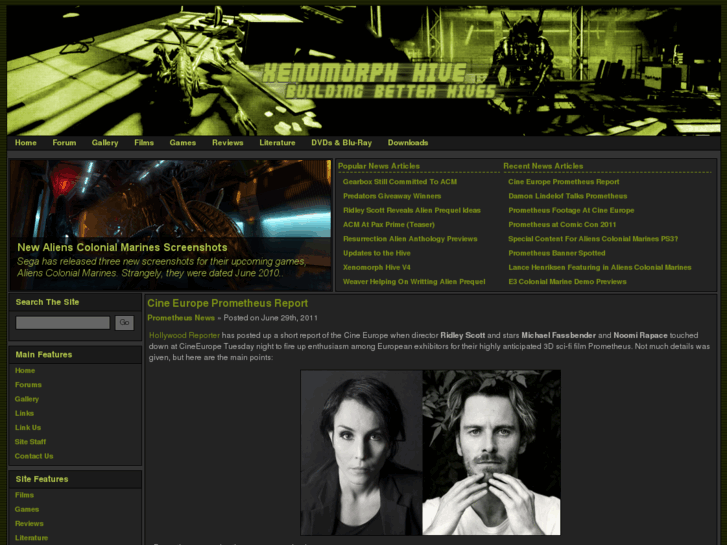
Task: Open 'E3 Colonial Marine Demo Previews' article
Action: point(567,282)
